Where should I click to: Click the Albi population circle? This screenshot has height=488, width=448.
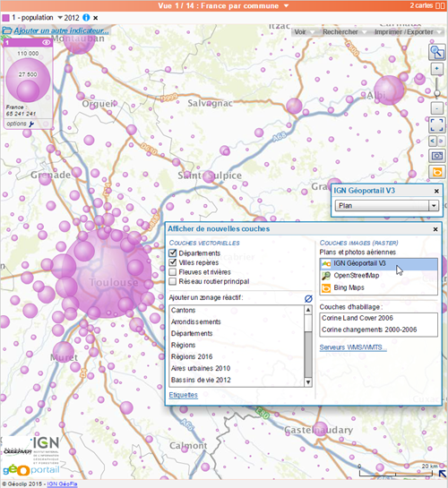389,90
